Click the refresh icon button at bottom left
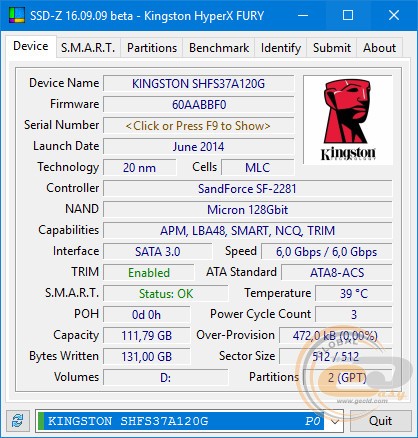Image resolution: width=418 pixels, height=438 pixels. point(18,421)
